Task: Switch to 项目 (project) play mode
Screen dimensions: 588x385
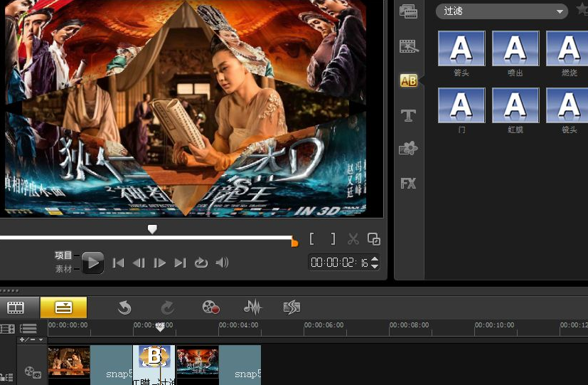Action: tap(63, 255)
